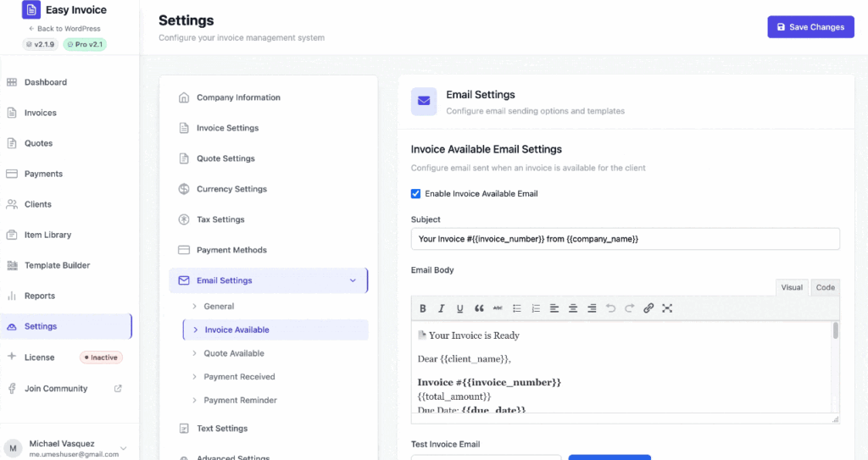Click the Save Changes button
Screen dimensions: 868x460
[810, 27]
